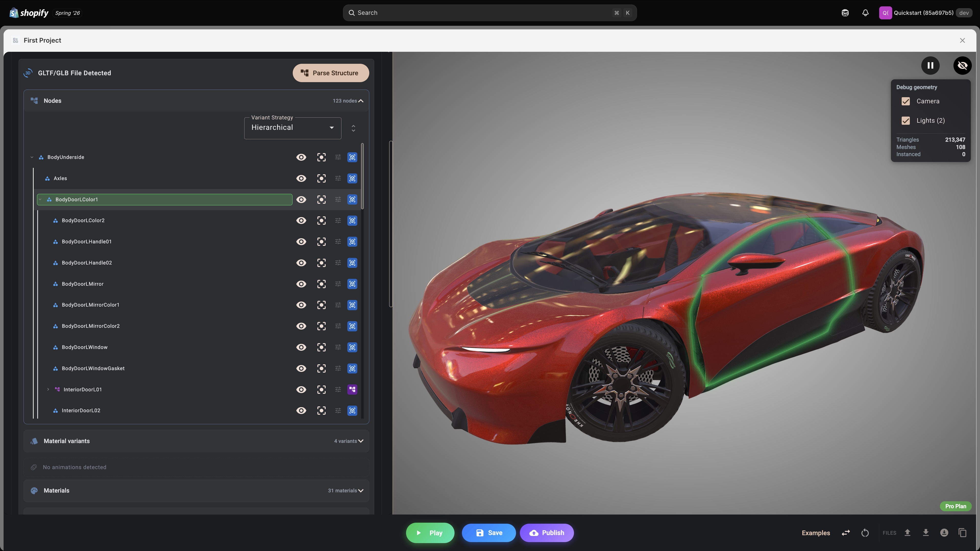Open the Quickstart store account menu

[x=926, y=13]
